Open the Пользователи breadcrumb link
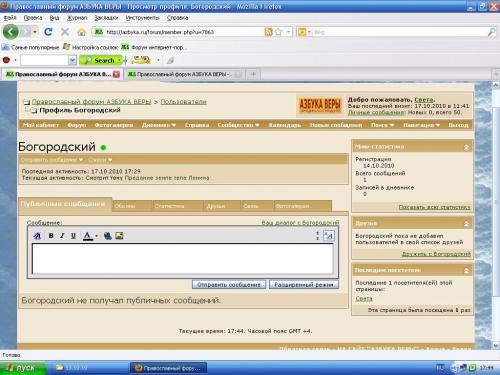This screenshot has width=500, height=375. click(x=184, y=101)
